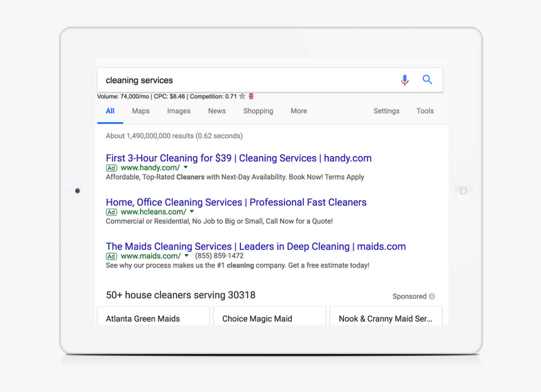Viewport: 541px width, 392px height.
Task: Expand the www.maids.com dropdown arrow
Action: 186,255
